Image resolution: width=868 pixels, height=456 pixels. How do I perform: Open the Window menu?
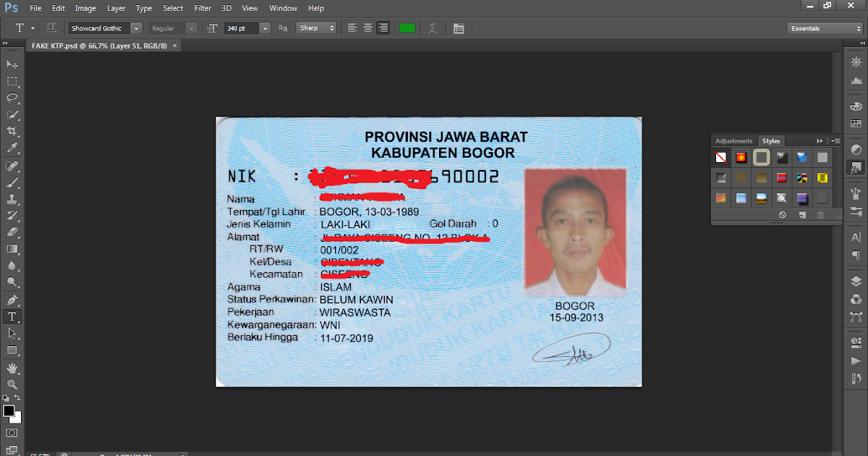[x=283, y=8]
